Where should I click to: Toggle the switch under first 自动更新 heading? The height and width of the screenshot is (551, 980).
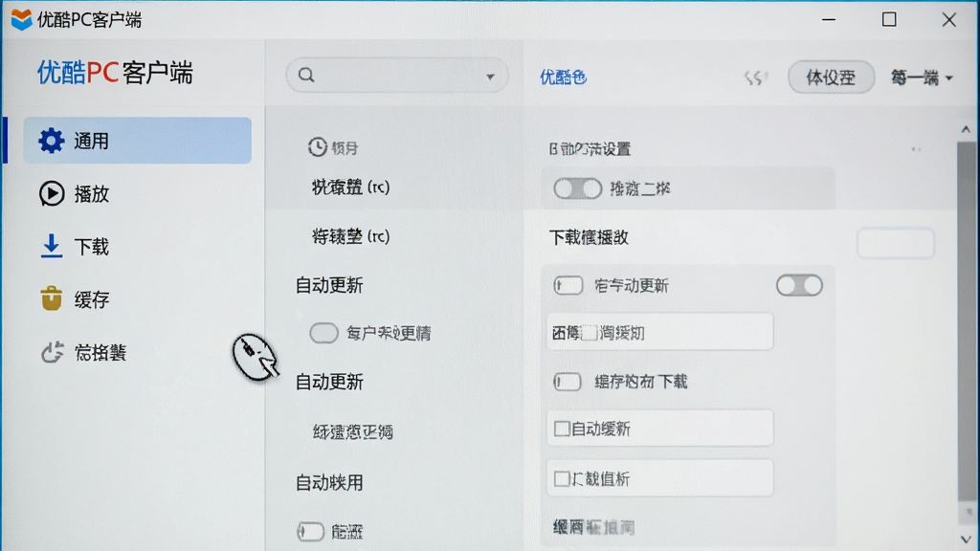[323, 333]
